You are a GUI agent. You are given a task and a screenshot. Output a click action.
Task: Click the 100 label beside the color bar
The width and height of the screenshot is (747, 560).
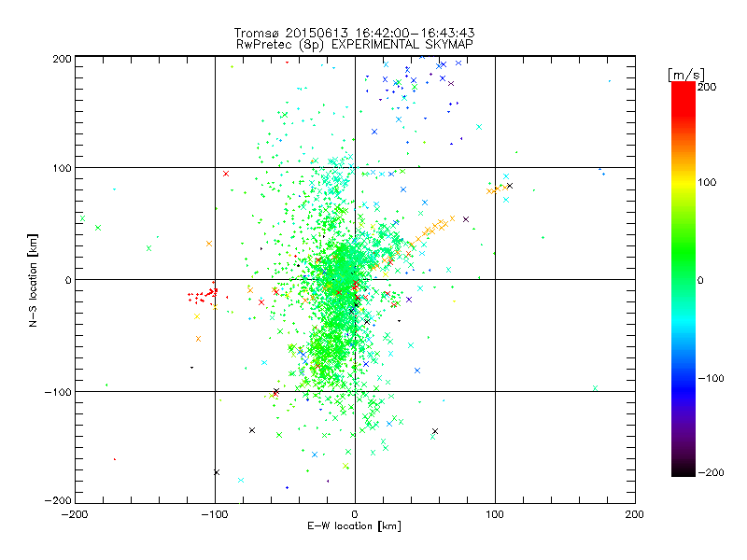707,182
